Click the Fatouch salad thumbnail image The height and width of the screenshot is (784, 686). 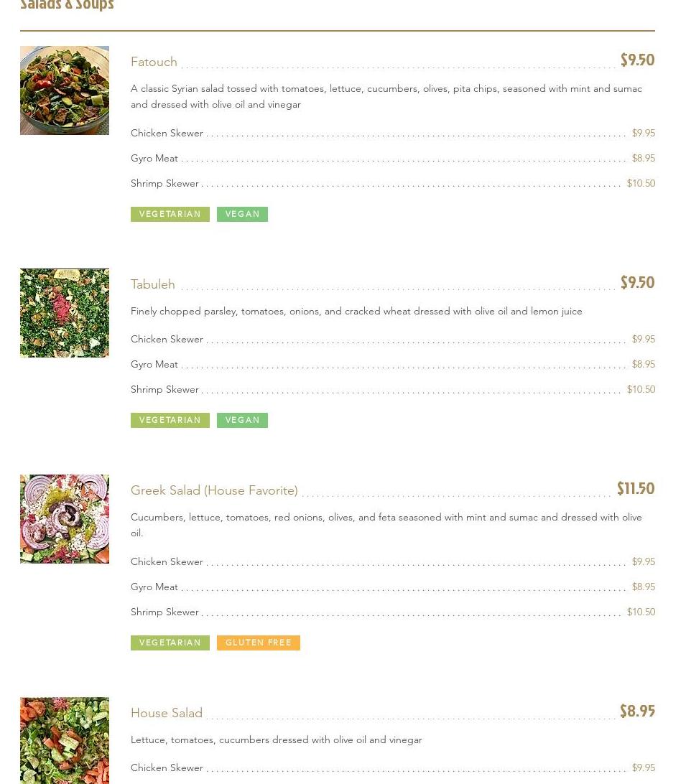[x=65, y=90]
